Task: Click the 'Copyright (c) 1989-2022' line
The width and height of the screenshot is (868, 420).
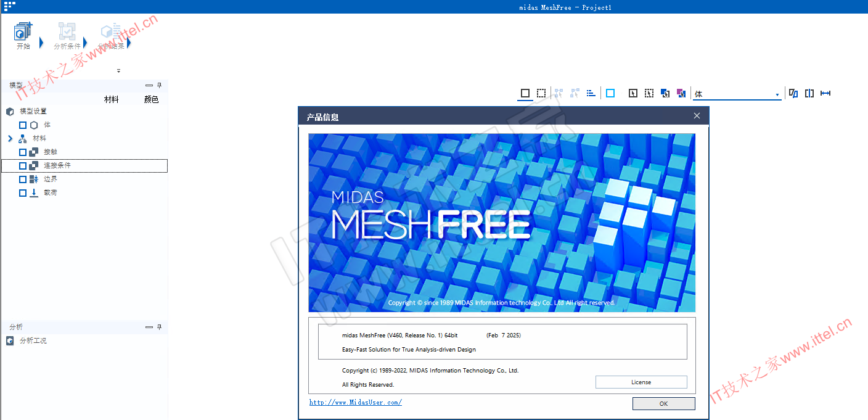Action: coord(430,371)
